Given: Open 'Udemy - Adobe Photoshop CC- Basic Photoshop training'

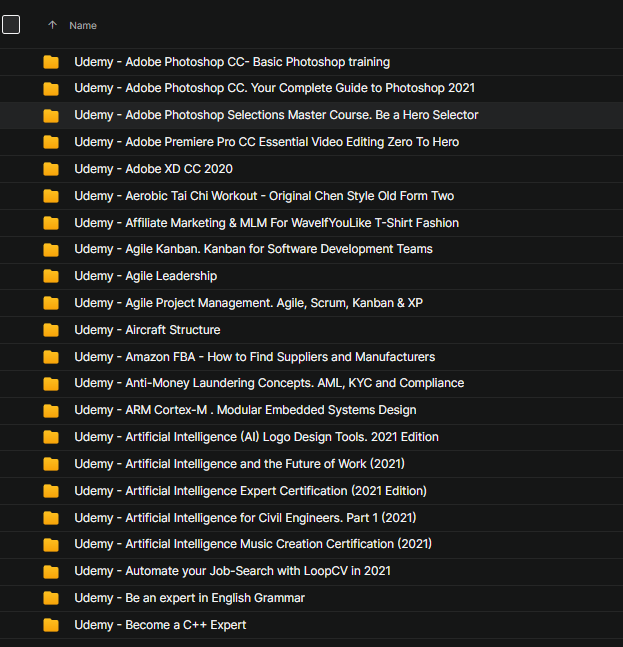Looking at the screenshot, I should click(232, 62).
